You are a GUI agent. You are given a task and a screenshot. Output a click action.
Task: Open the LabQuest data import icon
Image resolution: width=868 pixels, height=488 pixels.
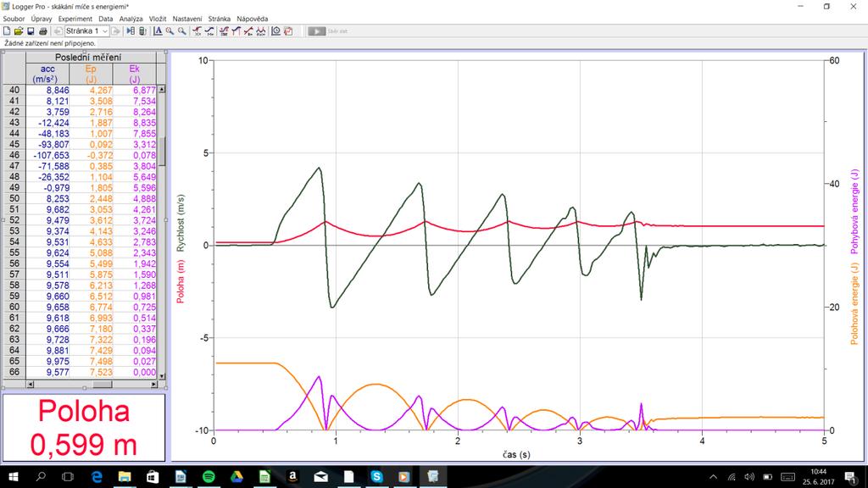click(142, 31)
